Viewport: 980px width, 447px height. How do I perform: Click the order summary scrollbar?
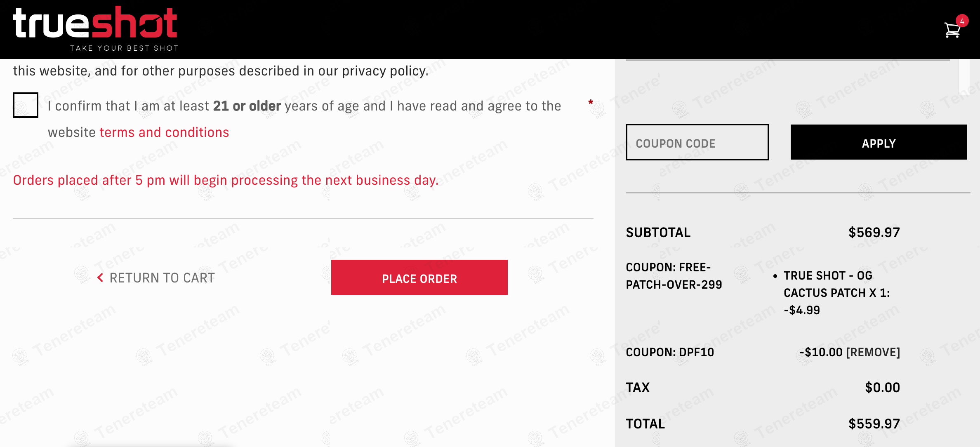coord(963,76)
